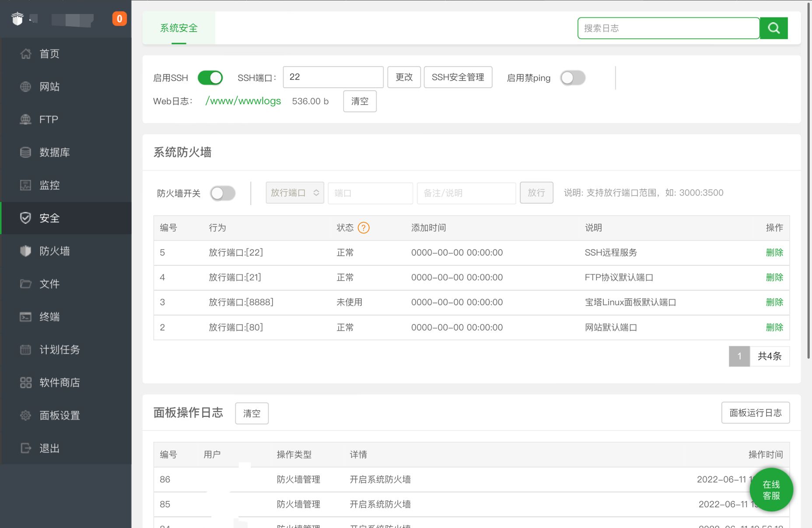Click the SSH远程服务 description cell
Viewport: 812px width, 528px height.
[x=611, y=253]
